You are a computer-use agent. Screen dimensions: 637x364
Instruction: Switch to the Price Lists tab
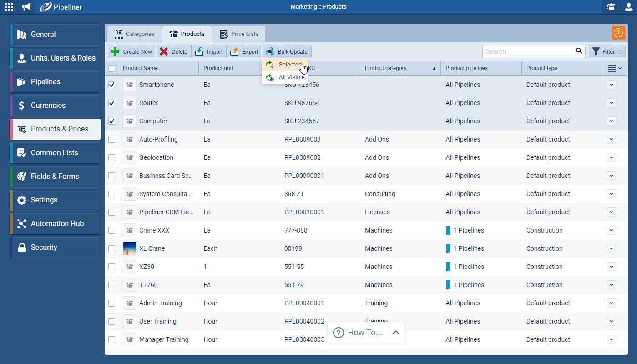[238, 34]
